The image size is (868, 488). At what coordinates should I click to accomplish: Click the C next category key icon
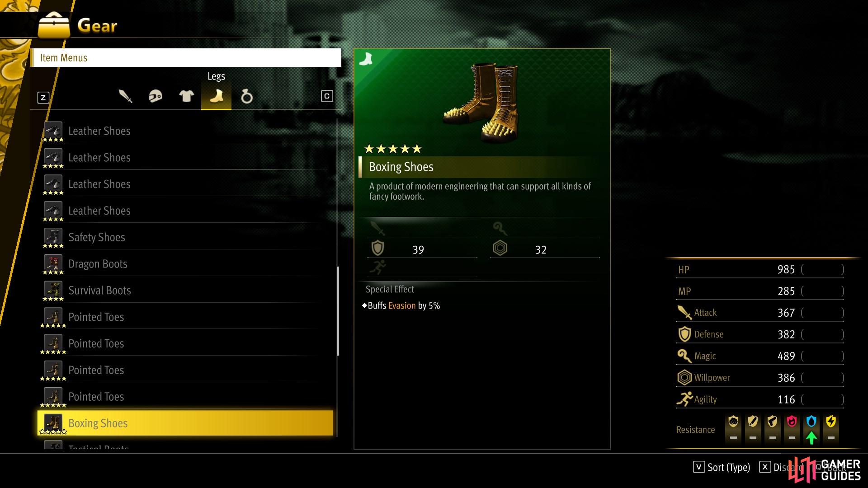tap(327, 96)
